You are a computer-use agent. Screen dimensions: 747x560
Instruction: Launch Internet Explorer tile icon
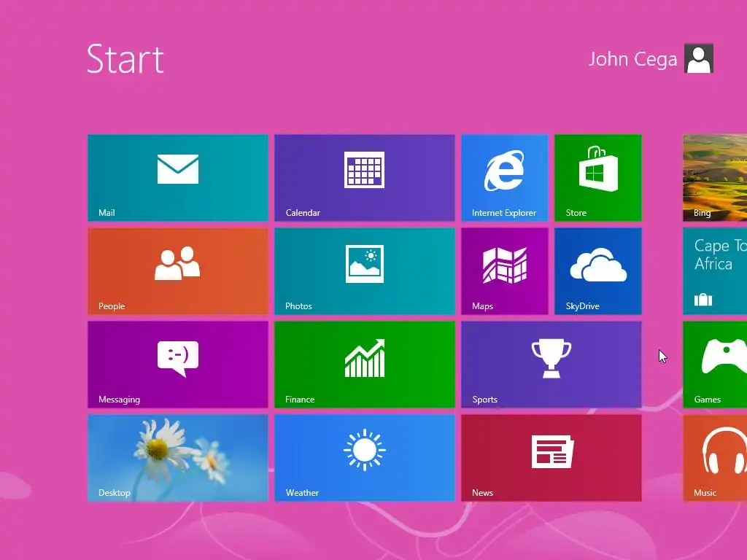[505, 170]
